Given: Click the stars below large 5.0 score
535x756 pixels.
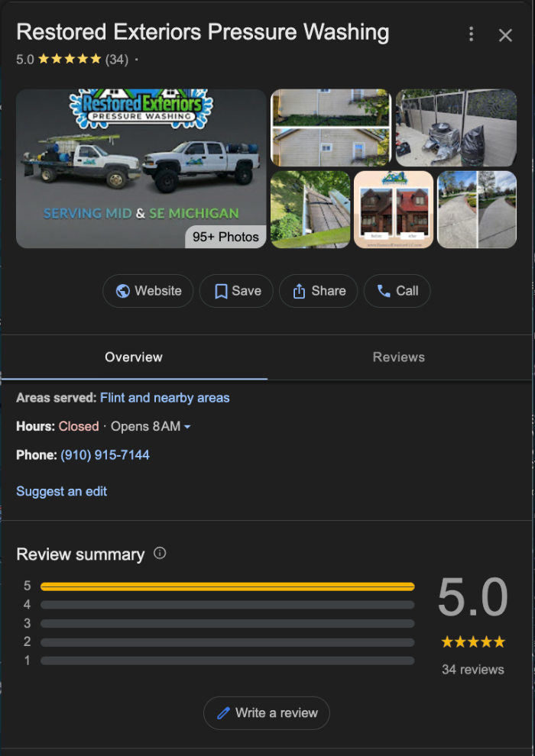Looking at the screenshot, I should click(473, 642).
